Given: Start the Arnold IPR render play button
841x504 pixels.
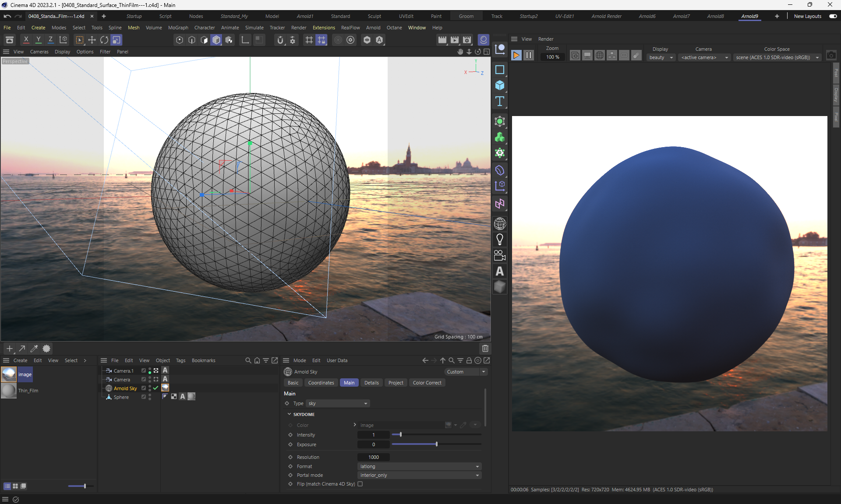Looking at the screenshot, I should click(x=516, y=56).
